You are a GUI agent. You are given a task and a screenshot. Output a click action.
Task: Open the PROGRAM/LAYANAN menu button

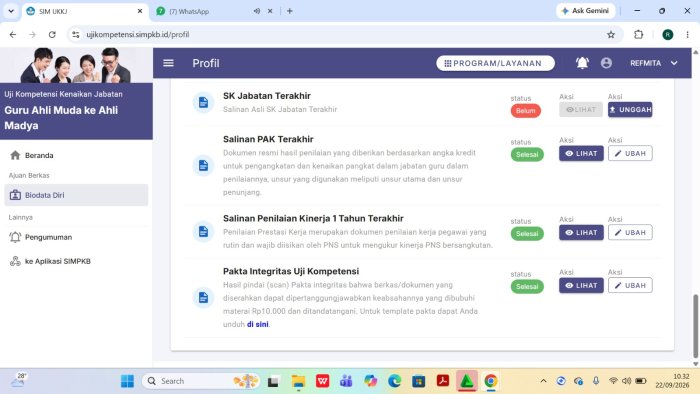pos(496,63)
